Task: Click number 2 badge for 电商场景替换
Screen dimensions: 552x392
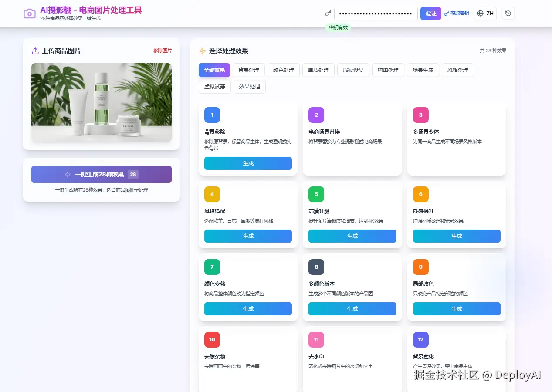Action: pos(316,115)
